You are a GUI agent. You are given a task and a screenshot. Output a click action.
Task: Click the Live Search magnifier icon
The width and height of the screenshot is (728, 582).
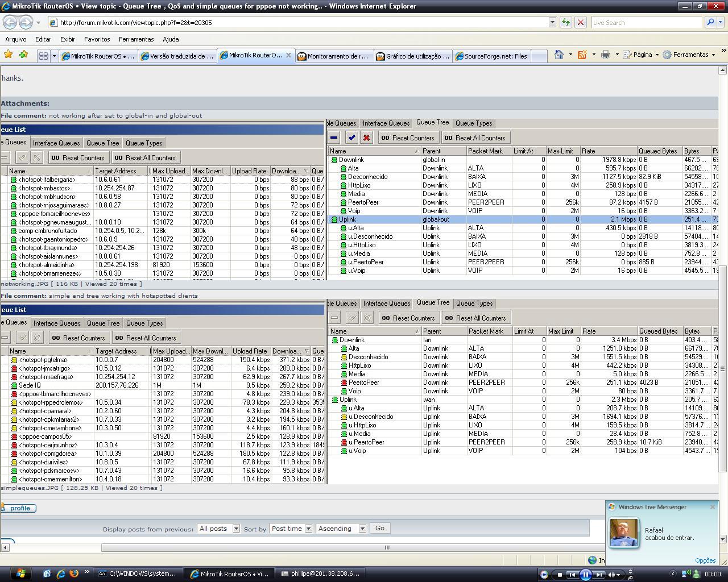[710, 22]
